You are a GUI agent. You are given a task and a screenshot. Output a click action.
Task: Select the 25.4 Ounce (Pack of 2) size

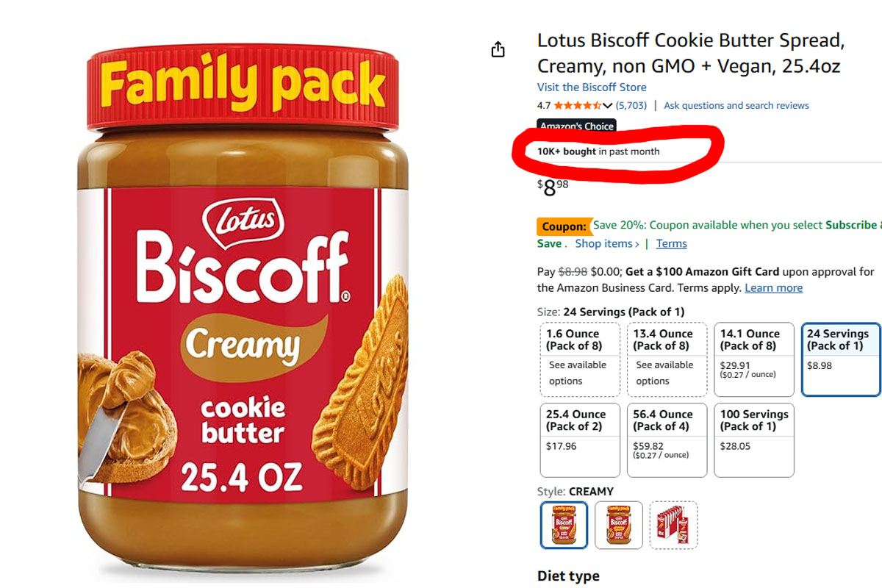(x=579, y=440)
